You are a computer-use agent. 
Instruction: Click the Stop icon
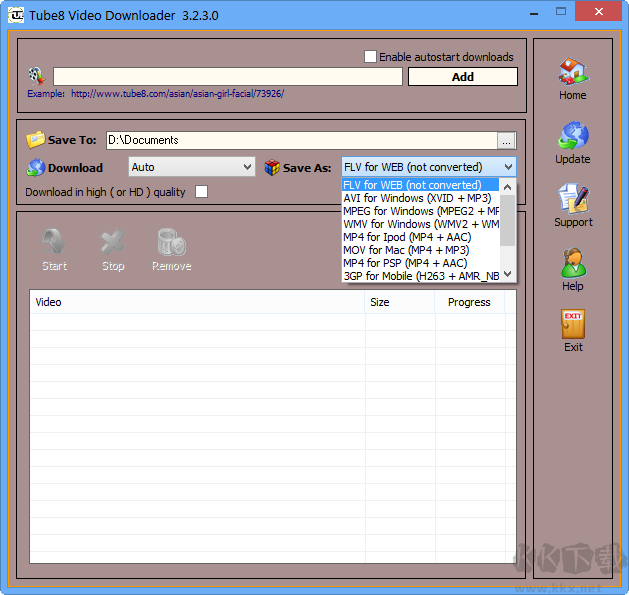113,242
